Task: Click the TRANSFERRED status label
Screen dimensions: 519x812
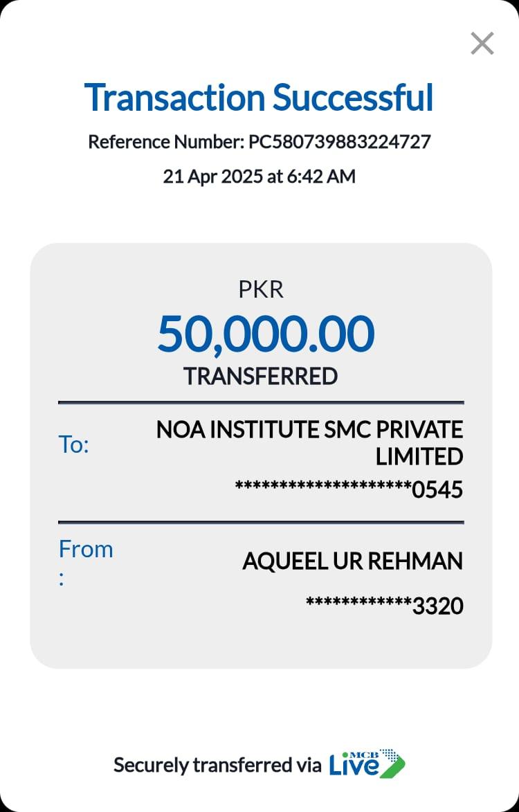Action: tap(260, 376)
